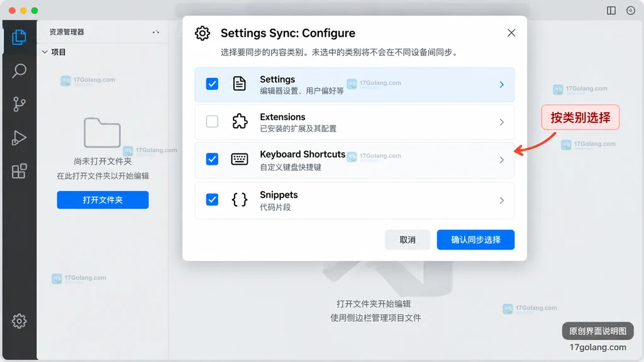Screen dimensions: 644x362
Task: Click the 资源管理器 panel title
Action: pyautogui.click(x=67, y=32)
